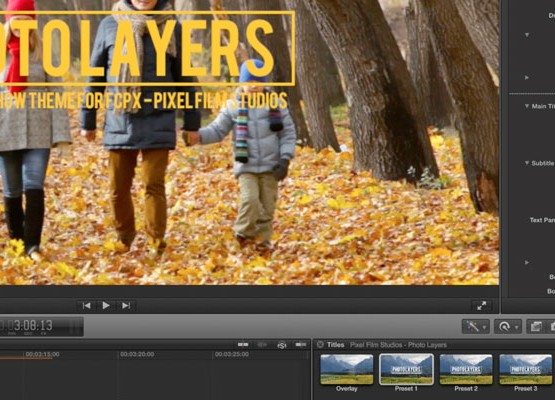555x400 pixels.
Task: Expand the closed triangle above the Main Title section
Action: [527, 78]
